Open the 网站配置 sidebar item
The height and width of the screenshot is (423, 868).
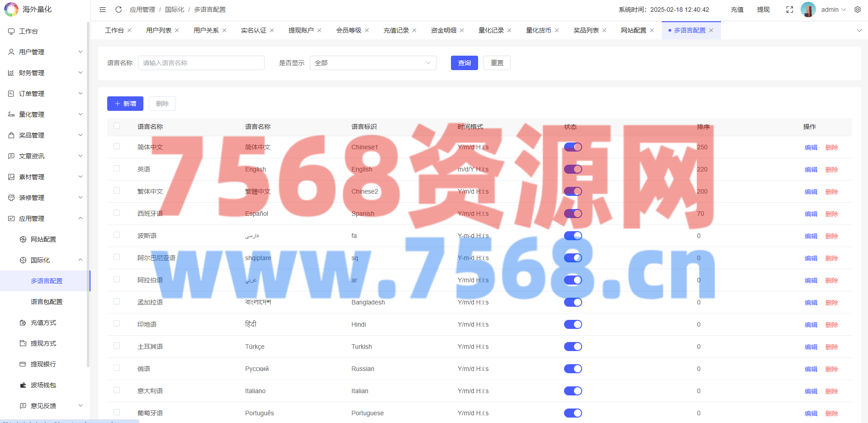pyautogui.click(x=43, y=239)
